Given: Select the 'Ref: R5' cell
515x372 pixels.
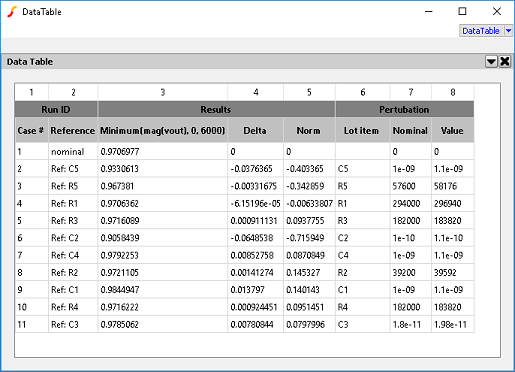Looking at the screenshot, I should click(73, 186).
